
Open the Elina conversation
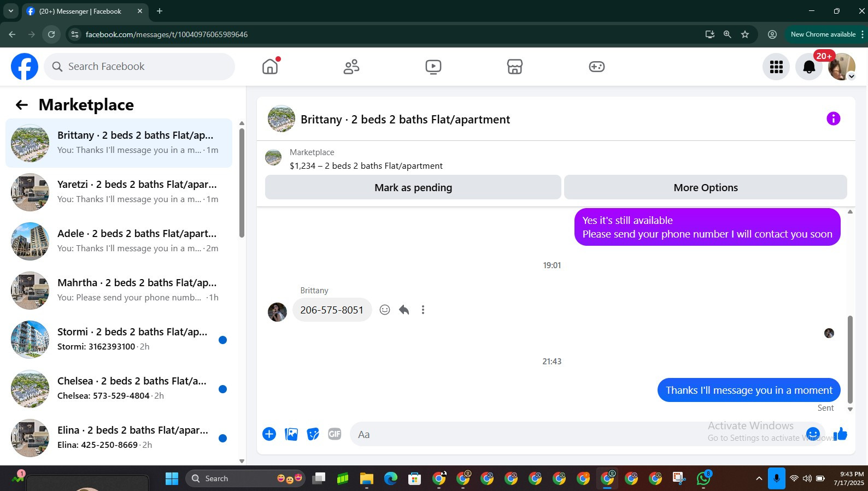point(119,438)
